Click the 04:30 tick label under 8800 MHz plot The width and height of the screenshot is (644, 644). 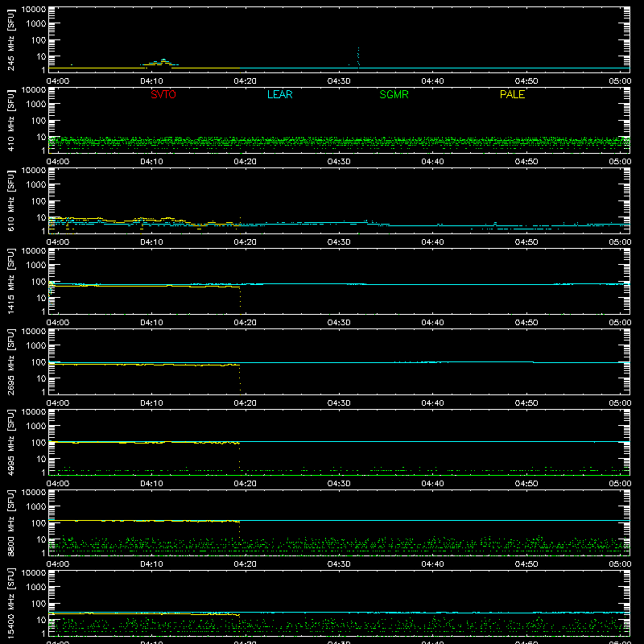pos(339,564)
